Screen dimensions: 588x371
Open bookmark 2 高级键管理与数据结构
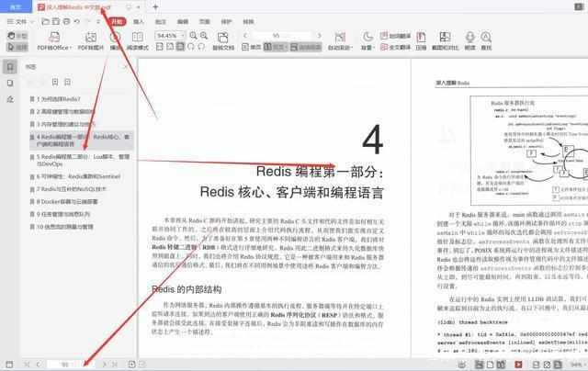(x=62, y=112)
